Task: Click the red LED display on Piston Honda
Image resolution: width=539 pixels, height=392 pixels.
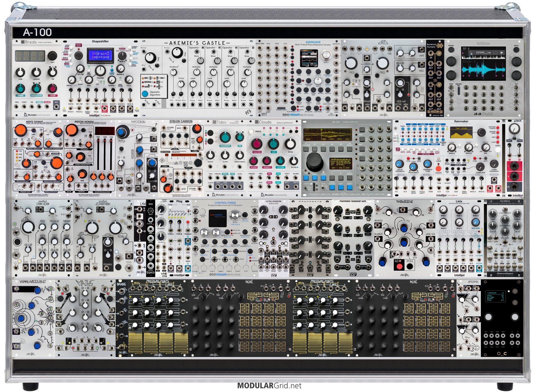Action: (x=105, y=131)
